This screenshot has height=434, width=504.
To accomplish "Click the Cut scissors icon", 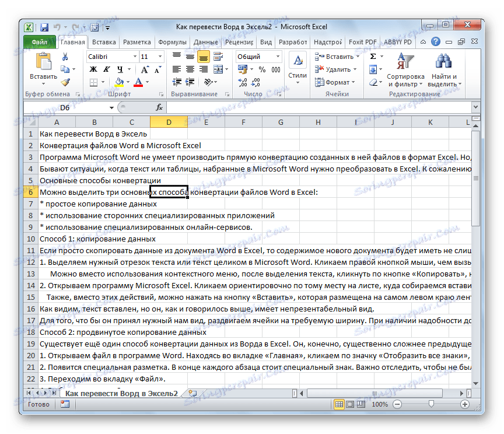I will coord(64,56).
